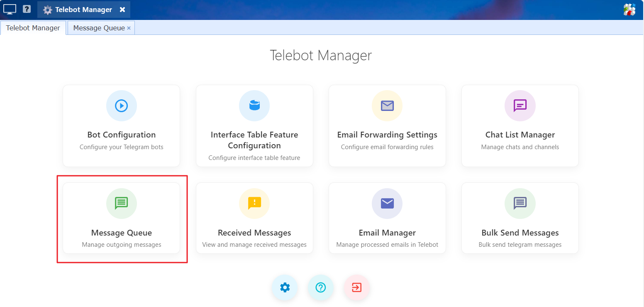Switch to the Telebot Manager tab
Screen dimensions: 644x307
pos(33,28)
